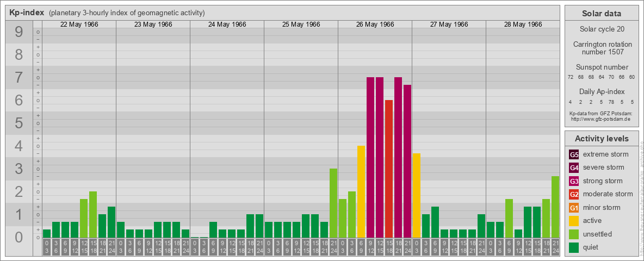Click the sunspot value 64
This screenshot has height=261, width=644.
[x=601, y=77]
